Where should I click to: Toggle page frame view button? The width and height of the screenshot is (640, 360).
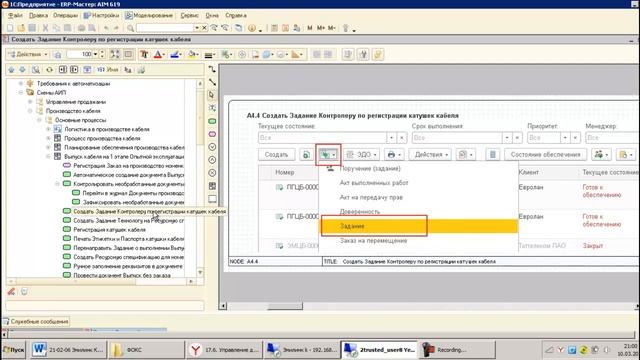[128, 54]
